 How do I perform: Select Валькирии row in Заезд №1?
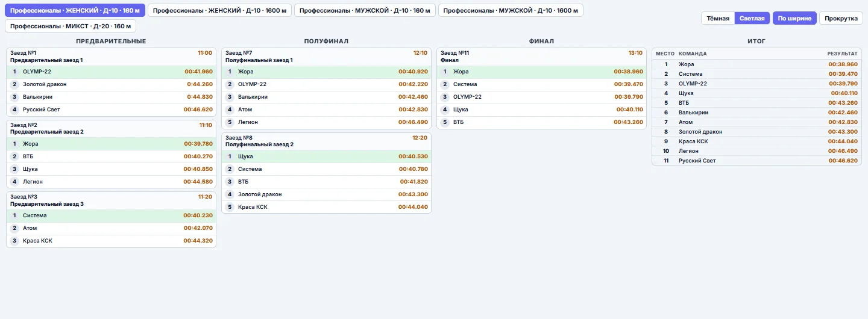pos(111,97)
